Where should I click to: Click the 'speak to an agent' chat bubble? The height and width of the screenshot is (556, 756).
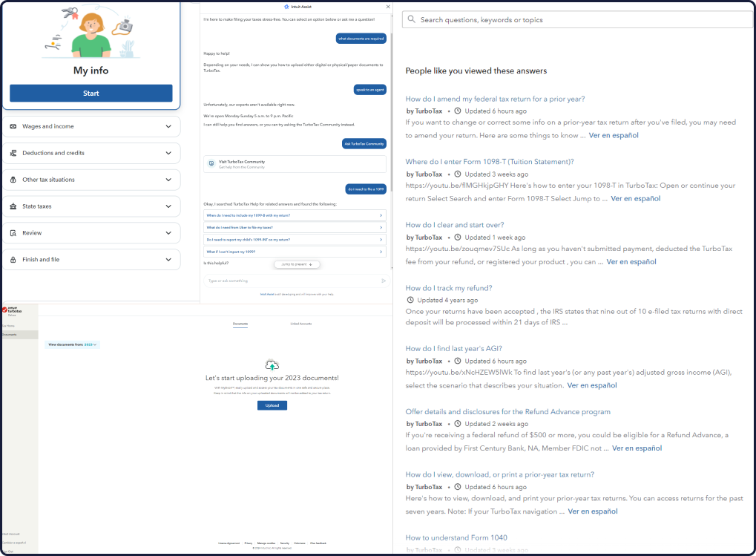369,90
